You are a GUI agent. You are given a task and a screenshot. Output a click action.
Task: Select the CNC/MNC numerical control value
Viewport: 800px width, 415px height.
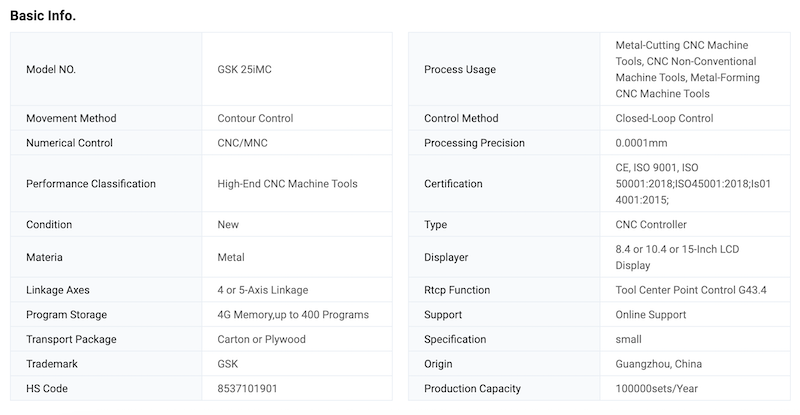coord(242,143)
